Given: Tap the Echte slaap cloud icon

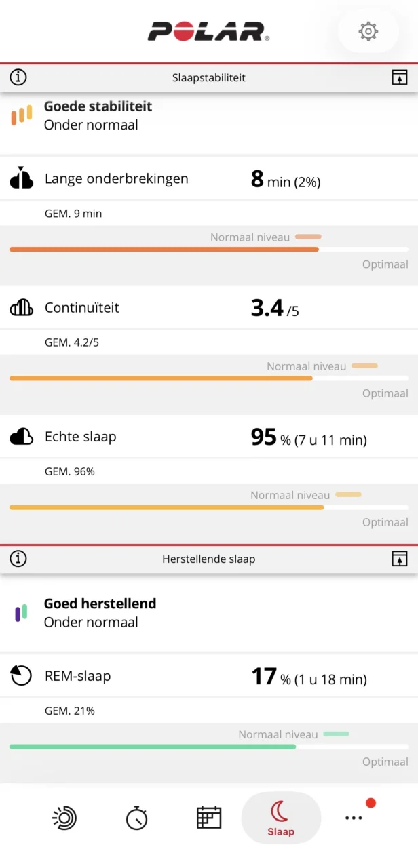Looking at the screenshot, I should [22, 437].
